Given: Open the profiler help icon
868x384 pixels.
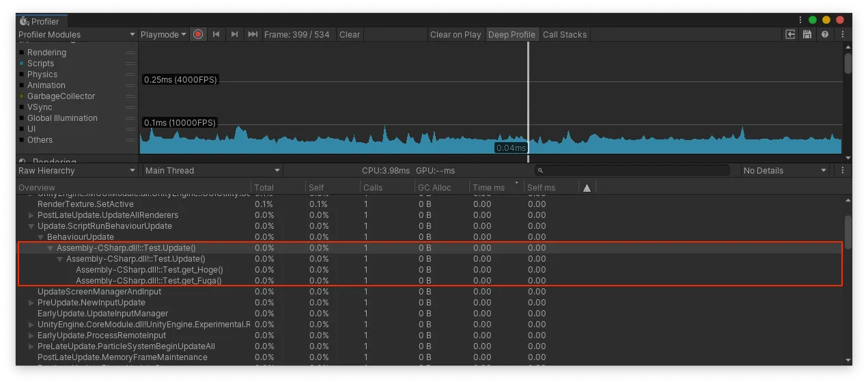Looking at the screenshot, I should click(825, 34).
